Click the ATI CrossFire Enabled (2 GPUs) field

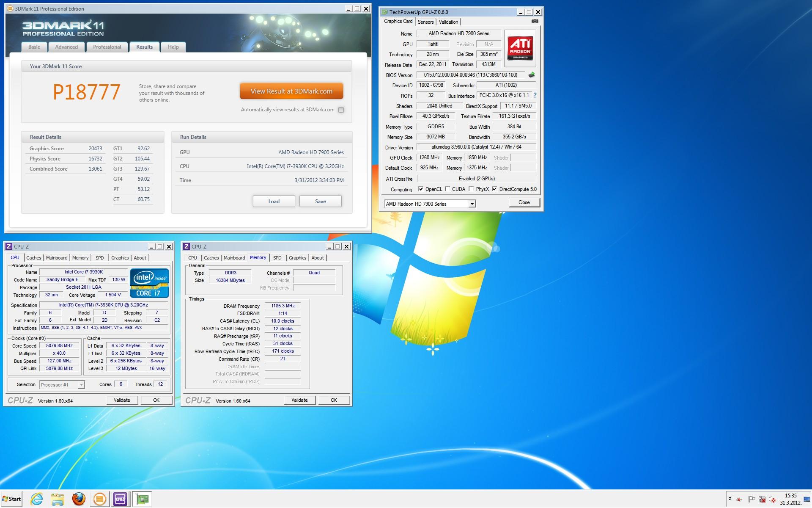(x=477, y=179)
